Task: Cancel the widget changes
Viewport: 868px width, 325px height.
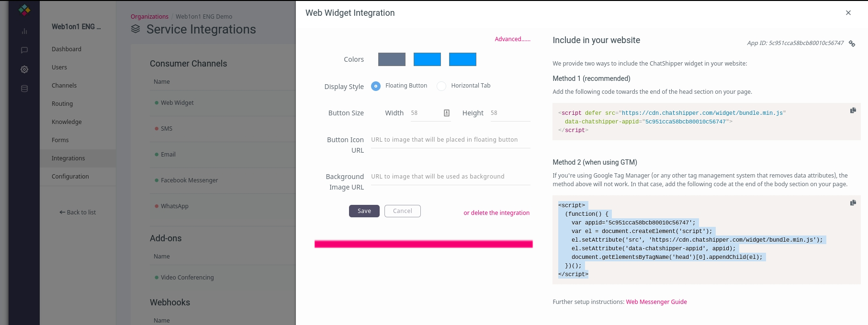Action: coord(403,211)
